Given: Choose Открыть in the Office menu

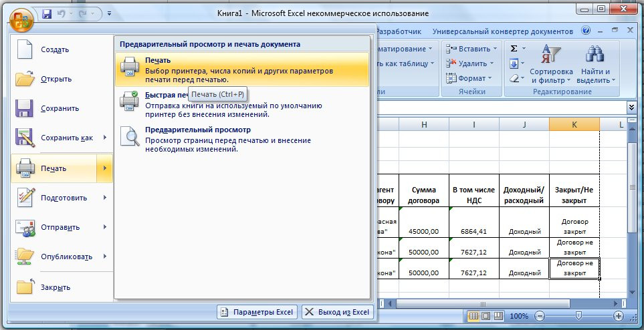Looking at the screenshot, I should pos(62,79).
